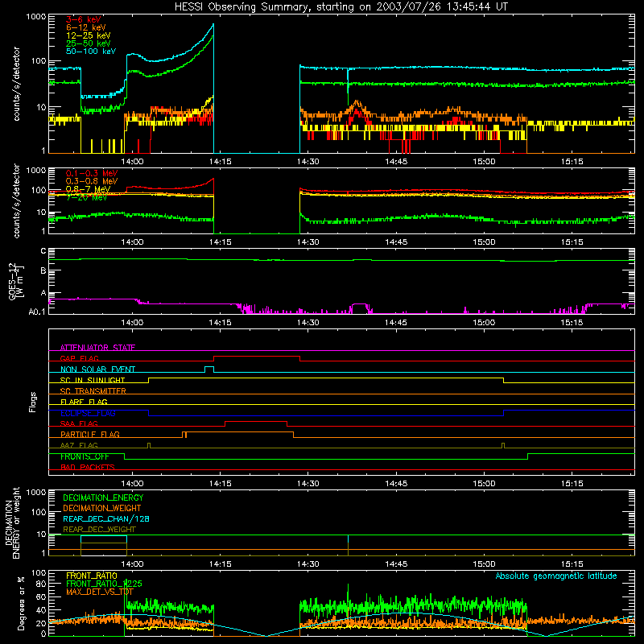This screenshot has width=644, height=644.
Task: Select the GAP_FLAG label
Action: (79, 358)
